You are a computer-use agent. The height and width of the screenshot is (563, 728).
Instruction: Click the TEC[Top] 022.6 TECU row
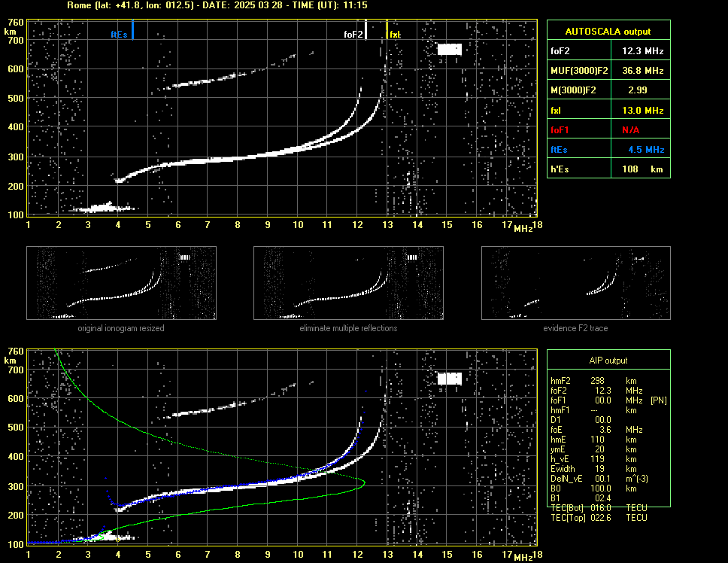[599, 518]
